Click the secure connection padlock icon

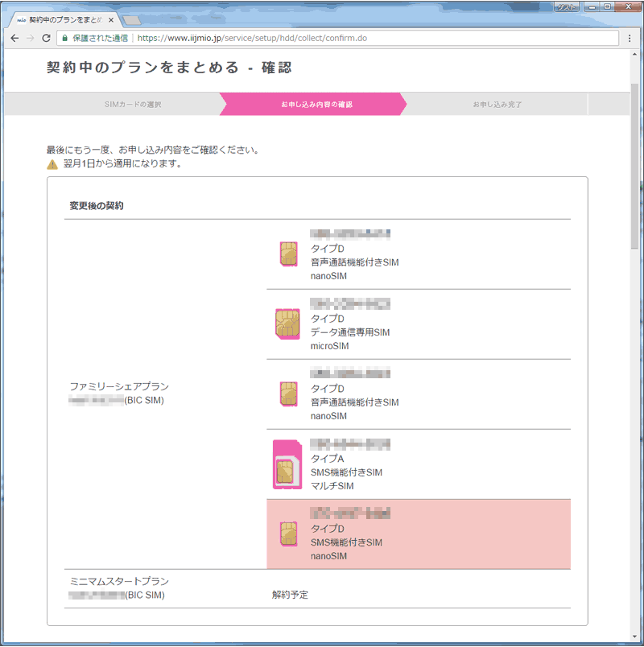(65, 38)
